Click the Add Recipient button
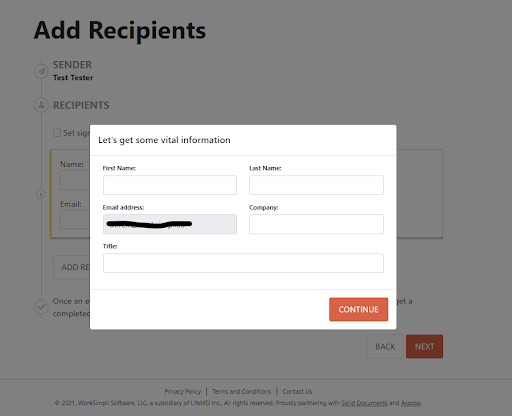Image resolution: width=512 pixels, height=416 pixels. point(72,267)
